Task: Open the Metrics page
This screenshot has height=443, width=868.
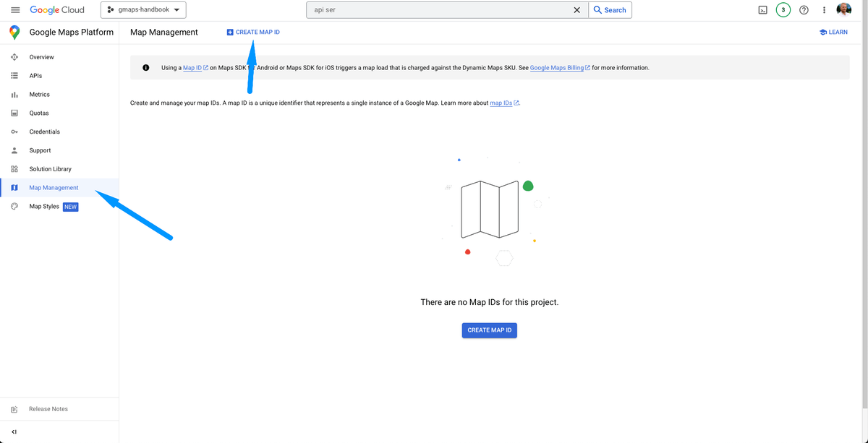Action: coord(39,95)
